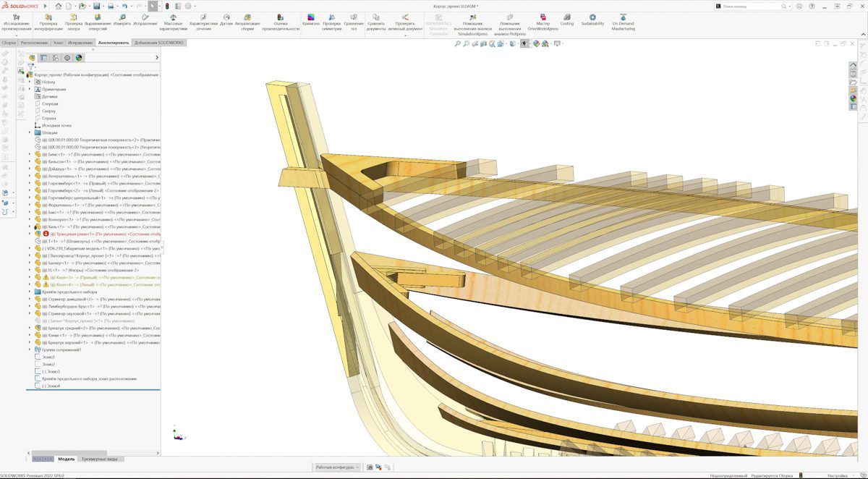
Task: Click the Измерить (Measure) tool
Action: (x=122, y=19)
